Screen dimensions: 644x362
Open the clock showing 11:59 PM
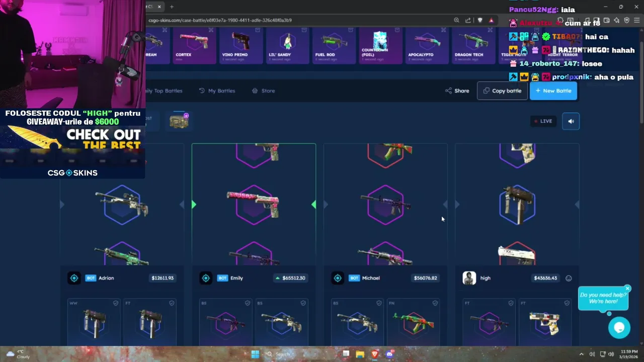point(629,354)
